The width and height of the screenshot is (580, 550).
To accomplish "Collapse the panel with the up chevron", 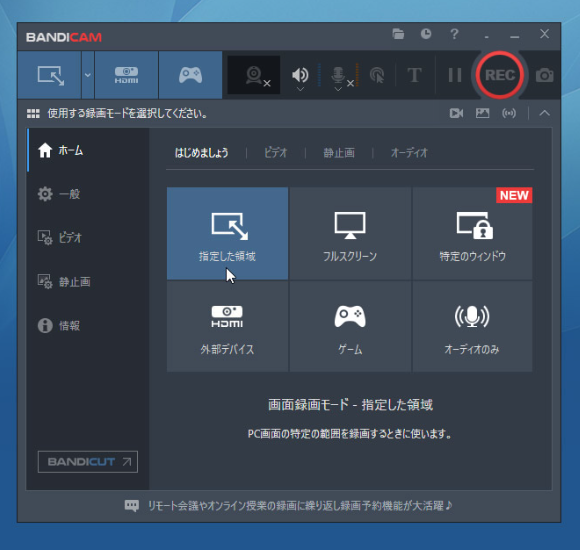I will [x=544, y=113].
